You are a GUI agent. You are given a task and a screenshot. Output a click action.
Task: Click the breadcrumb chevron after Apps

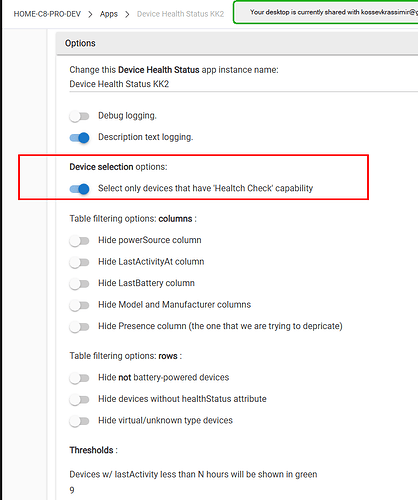127,14
